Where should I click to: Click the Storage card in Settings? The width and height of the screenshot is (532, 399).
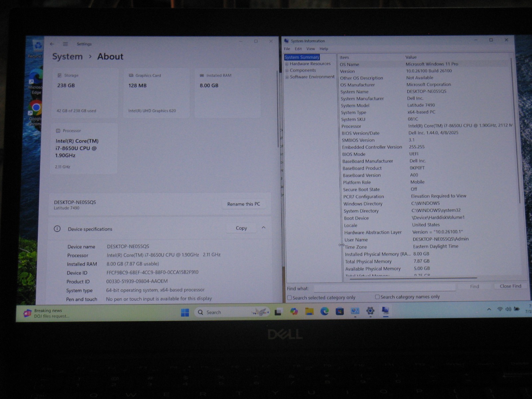[85, 93]
